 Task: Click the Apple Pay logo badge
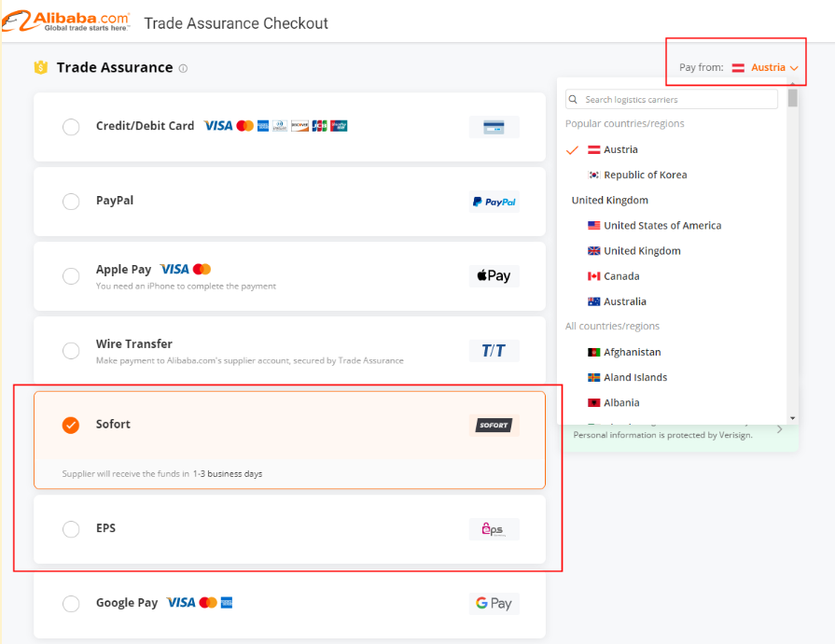click(494, 276)
